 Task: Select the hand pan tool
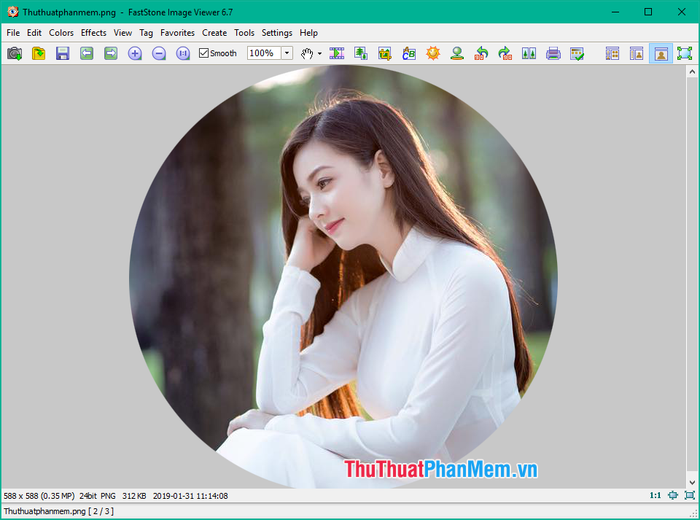[307, 54]
